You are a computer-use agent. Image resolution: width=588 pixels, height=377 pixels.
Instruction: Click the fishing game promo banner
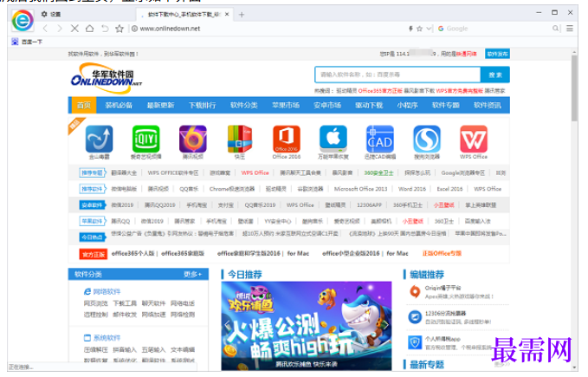point(307,326)
